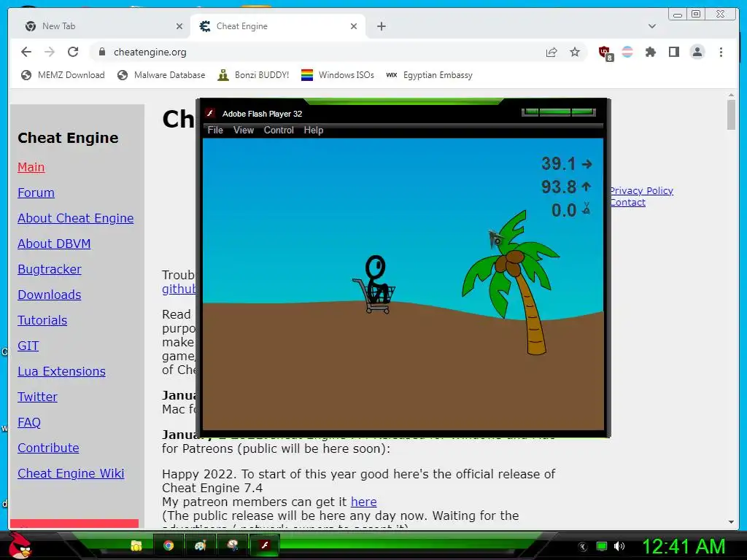Screen dimensions: 747x560
Task: Share this page using the share icon
Action: 551,52
